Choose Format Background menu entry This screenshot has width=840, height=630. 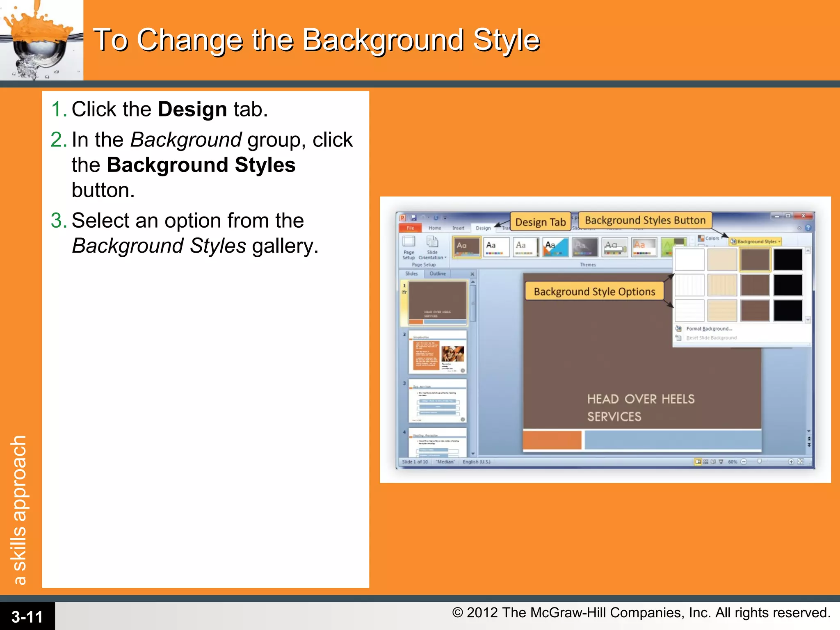pos(709,329)
